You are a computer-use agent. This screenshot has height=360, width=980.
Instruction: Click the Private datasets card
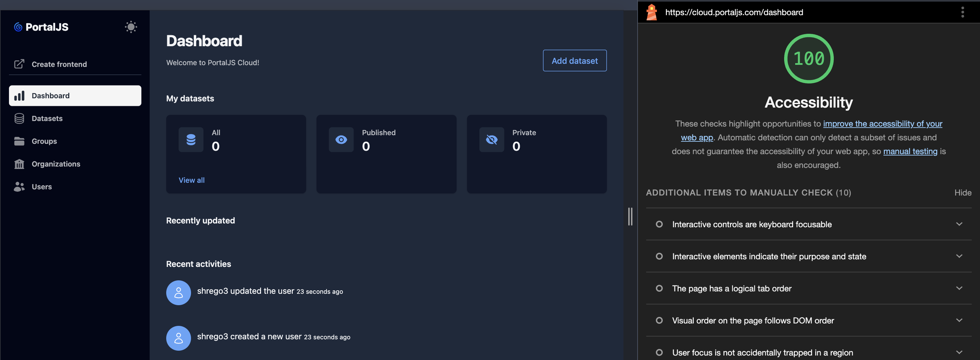(537, 154)
